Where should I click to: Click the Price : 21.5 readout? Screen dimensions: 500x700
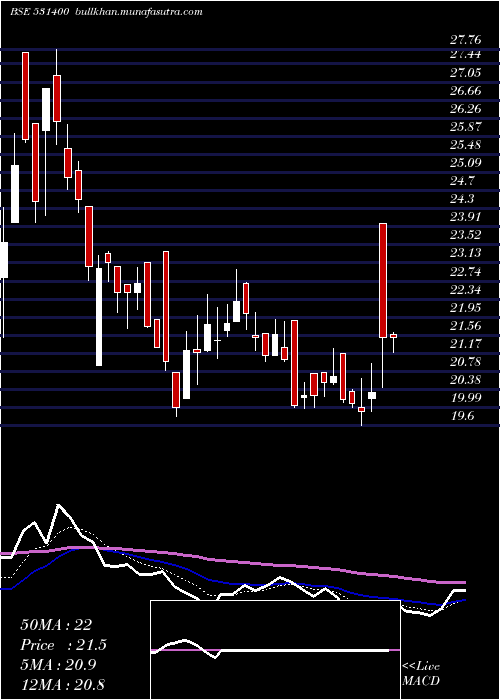64,645
